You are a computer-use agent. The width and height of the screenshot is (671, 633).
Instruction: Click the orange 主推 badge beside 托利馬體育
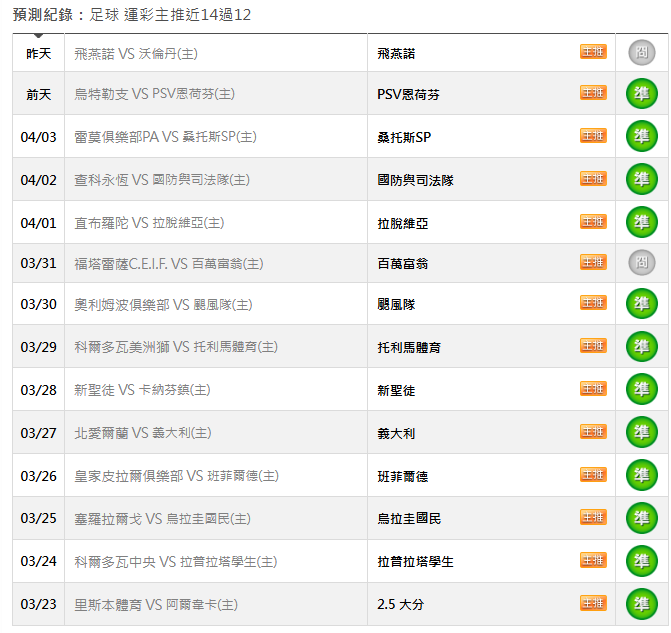pos(593,345)
